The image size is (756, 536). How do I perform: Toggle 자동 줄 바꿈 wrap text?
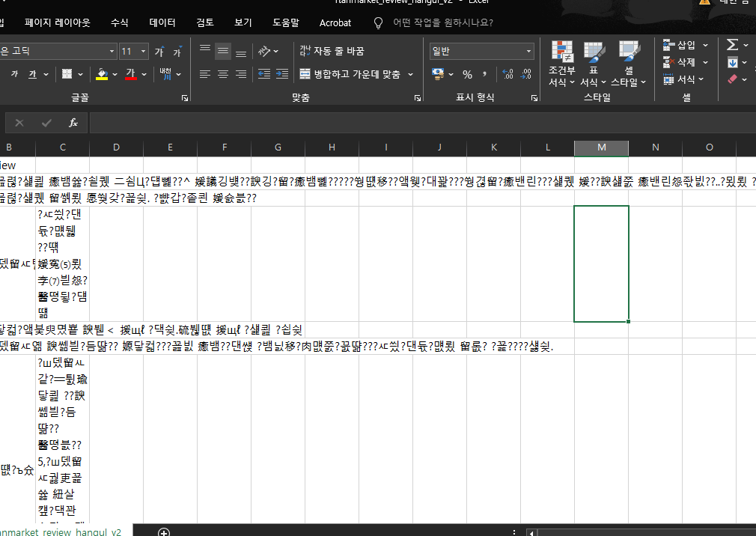tap(332, 51)
